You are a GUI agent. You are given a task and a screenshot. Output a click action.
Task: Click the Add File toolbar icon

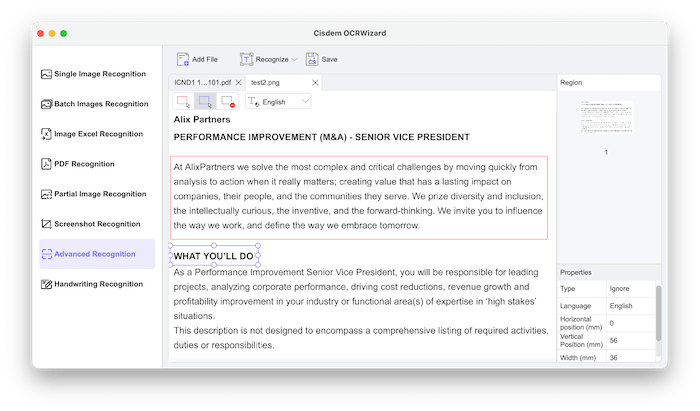pyautogui.click(x=183, y=60)
